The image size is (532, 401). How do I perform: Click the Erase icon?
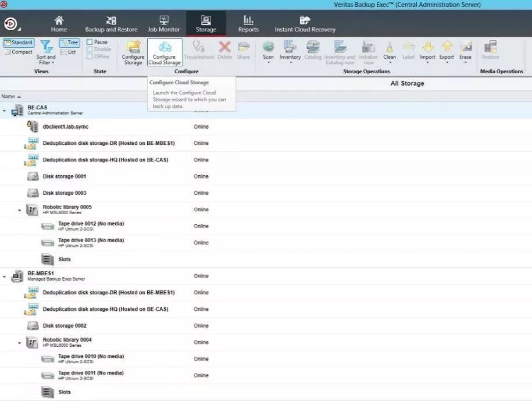[x=466, y=47]
